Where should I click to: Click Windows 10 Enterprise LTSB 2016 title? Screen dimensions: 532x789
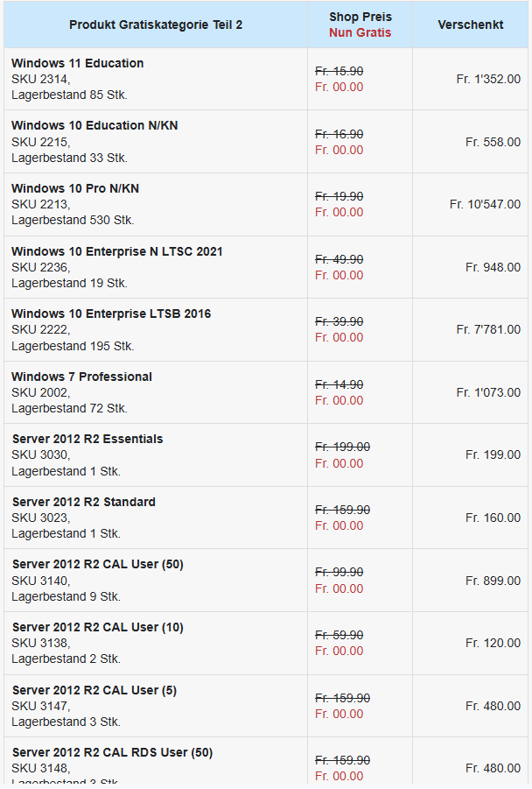pos(111,313)
